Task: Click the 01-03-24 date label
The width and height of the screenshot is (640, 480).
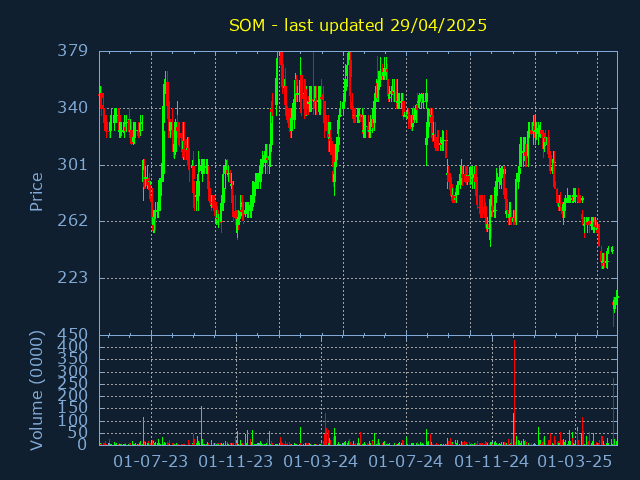Action: click(x=320, y=462)
